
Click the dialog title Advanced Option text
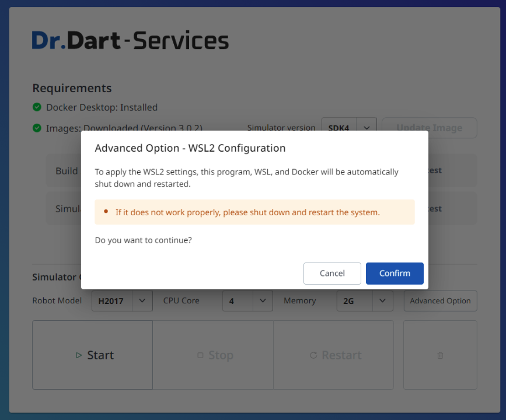click(x=190, y=148)
